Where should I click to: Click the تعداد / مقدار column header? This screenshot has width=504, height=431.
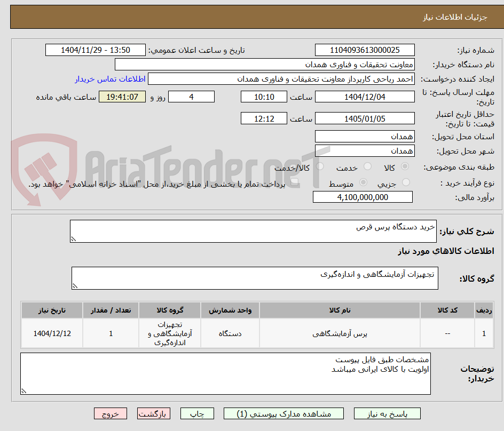pyautogui.click(x=111, y=310)
